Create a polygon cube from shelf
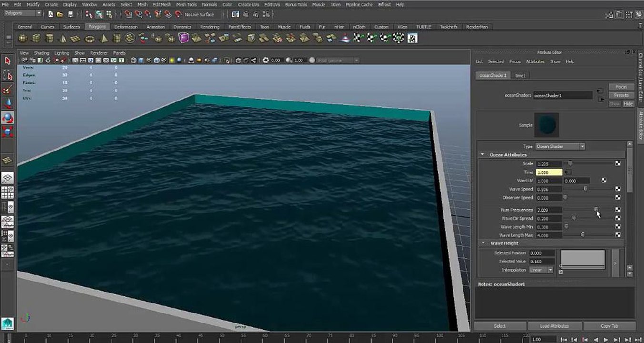The image size is (644, 343). point(36,38)
